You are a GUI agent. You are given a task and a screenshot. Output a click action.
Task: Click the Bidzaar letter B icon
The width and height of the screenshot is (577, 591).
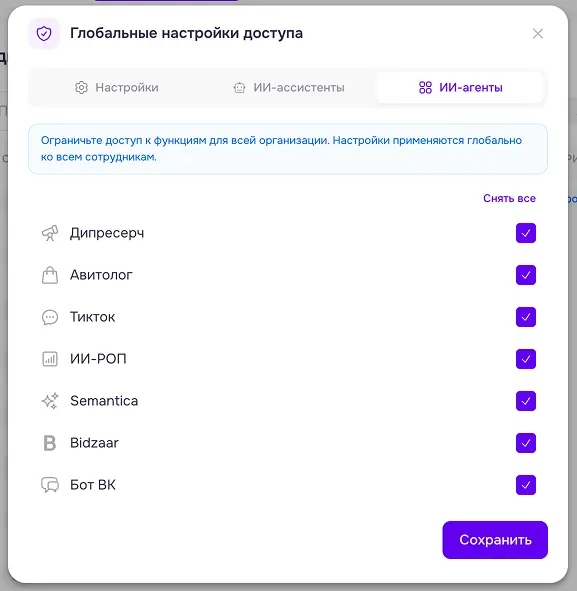(50, 443)
